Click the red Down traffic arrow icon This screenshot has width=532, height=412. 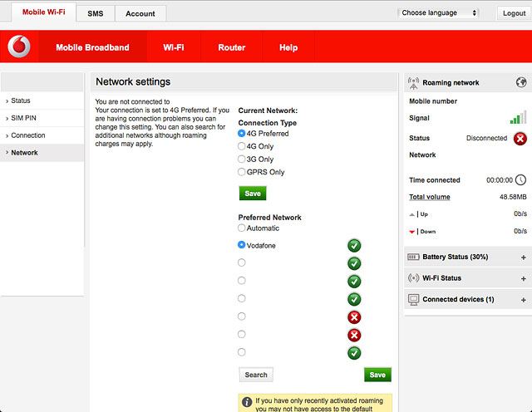tap(412, 232)
